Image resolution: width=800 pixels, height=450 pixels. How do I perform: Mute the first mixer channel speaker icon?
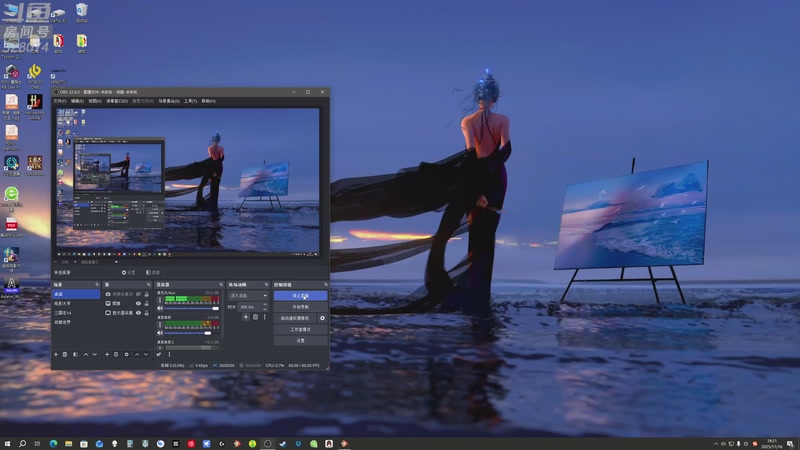coord(160,308)
